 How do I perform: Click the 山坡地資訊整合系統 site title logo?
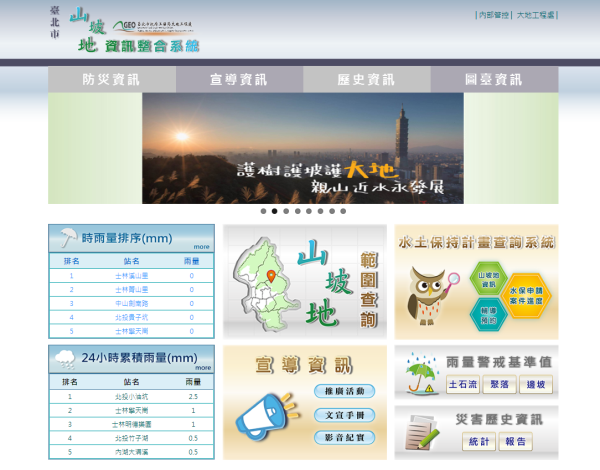pyautogui.click(x=134, y=31)
